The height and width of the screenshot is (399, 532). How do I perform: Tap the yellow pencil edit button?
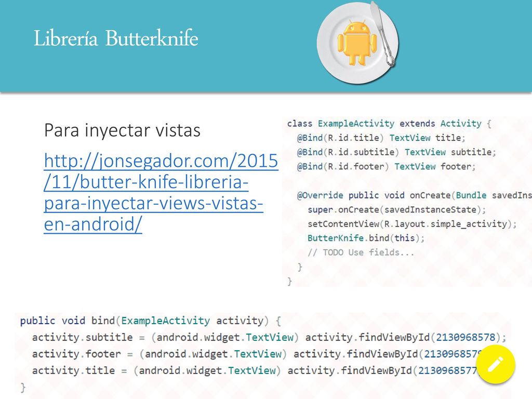(496, 364)
